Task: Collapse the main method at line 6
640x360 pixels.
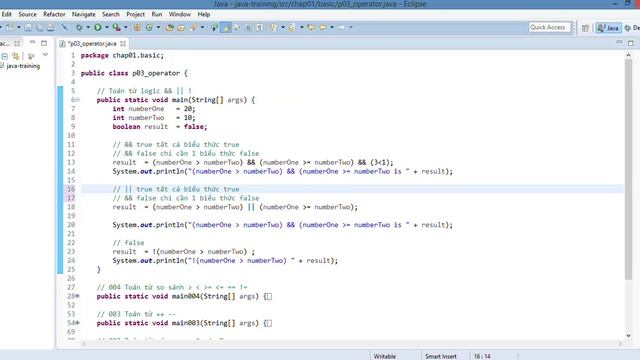Action: point(77,100)
